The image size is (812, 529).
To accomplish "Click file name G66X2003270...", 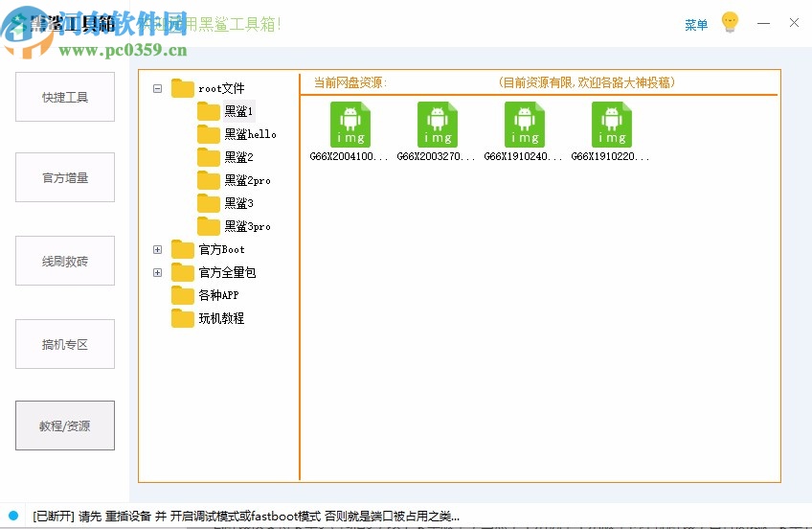I will coord(436,156).
